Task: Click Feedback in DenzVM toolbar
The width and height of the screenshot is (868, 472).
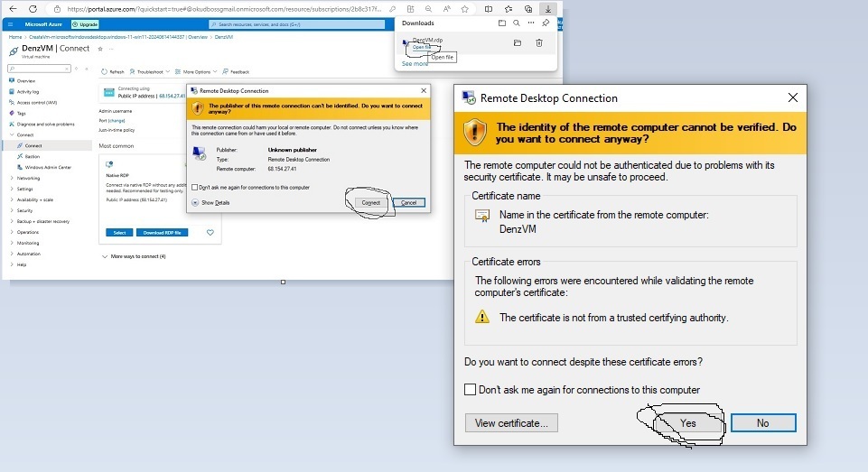Action: tap(236, 72)
